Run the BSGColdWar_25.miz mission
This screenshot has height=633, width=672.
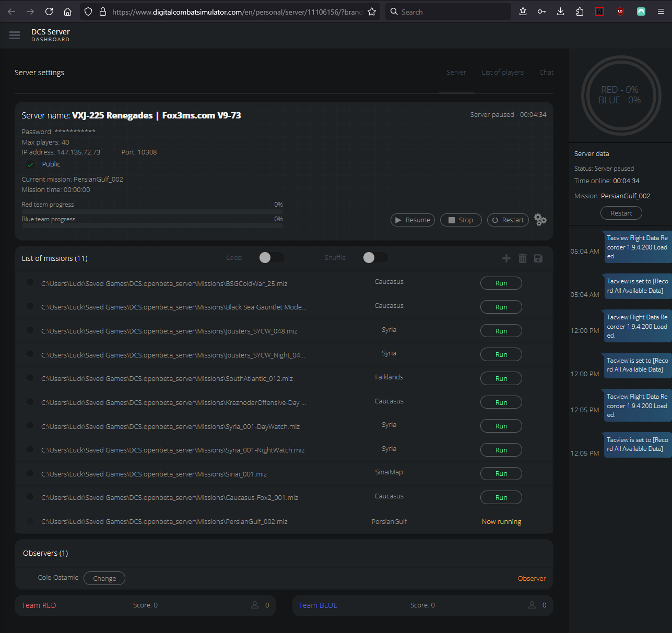[x=501, y=283]
